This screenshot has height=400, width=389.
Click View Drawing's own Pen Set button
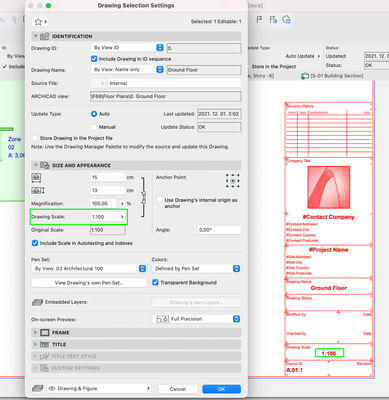pyautogui.click(x=89, y=283)
